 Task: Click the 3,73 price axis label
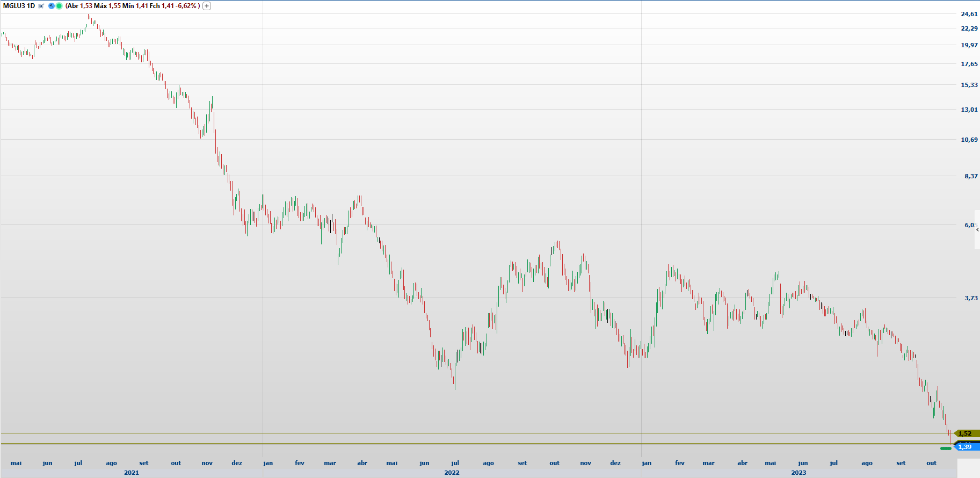(971, 298)
